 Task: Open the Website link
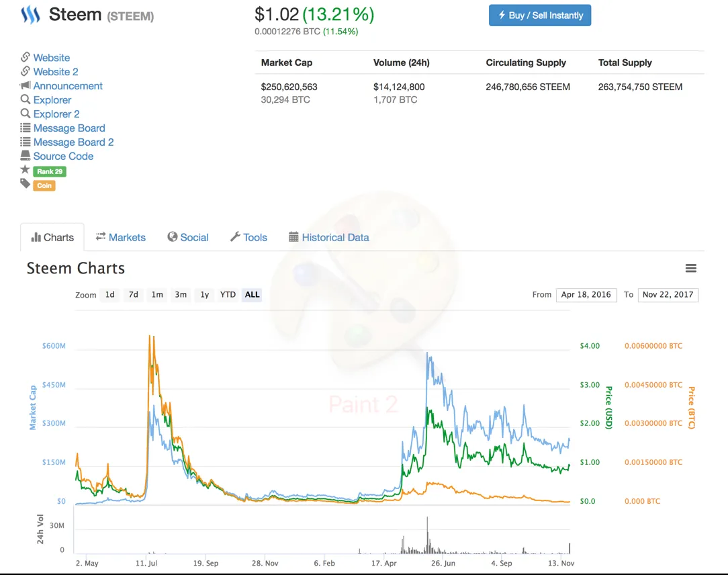coord(52,58)
